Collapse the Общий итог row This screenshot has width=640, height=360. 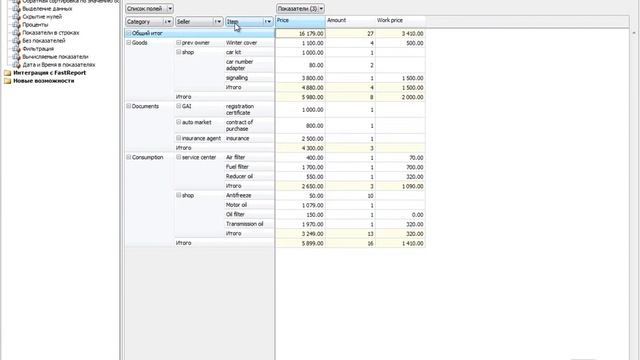click(x=129, y=33)
